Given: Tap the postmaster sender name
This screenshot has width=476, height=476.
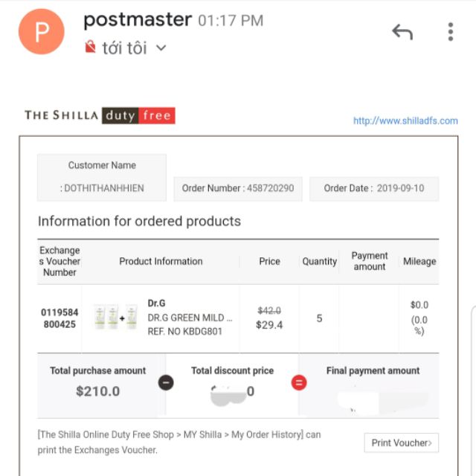Looking at the screenshot, I should click(138, 20).
